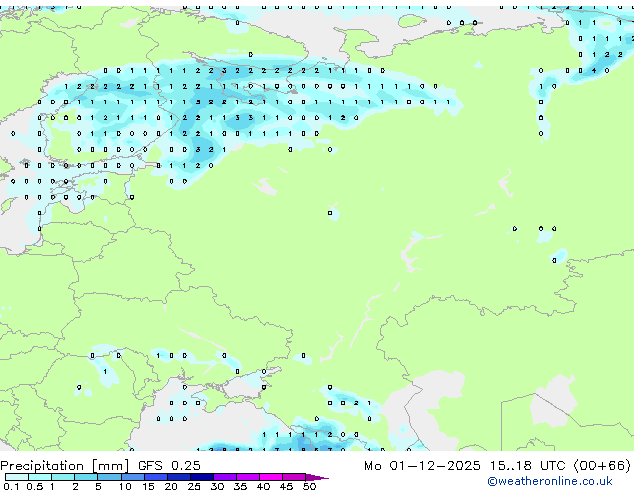Click the 35–40 mm violet legend swatch

point(247,477)
